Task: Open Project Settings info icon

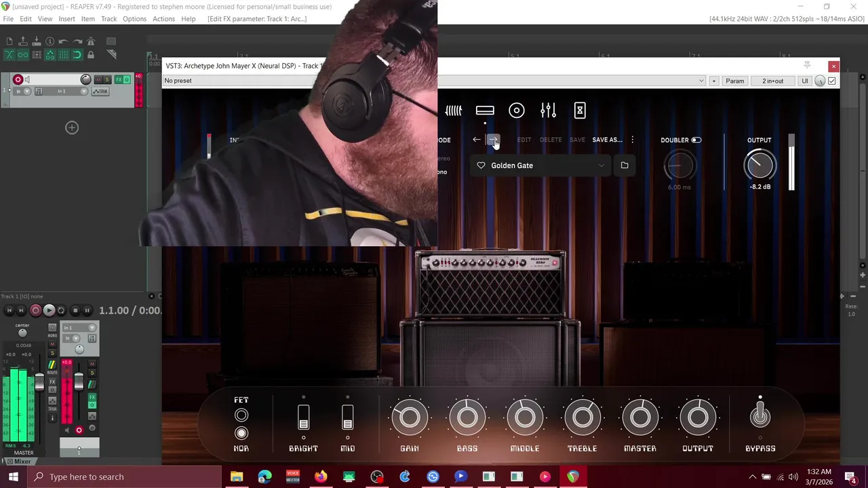Action: [50, 41]
